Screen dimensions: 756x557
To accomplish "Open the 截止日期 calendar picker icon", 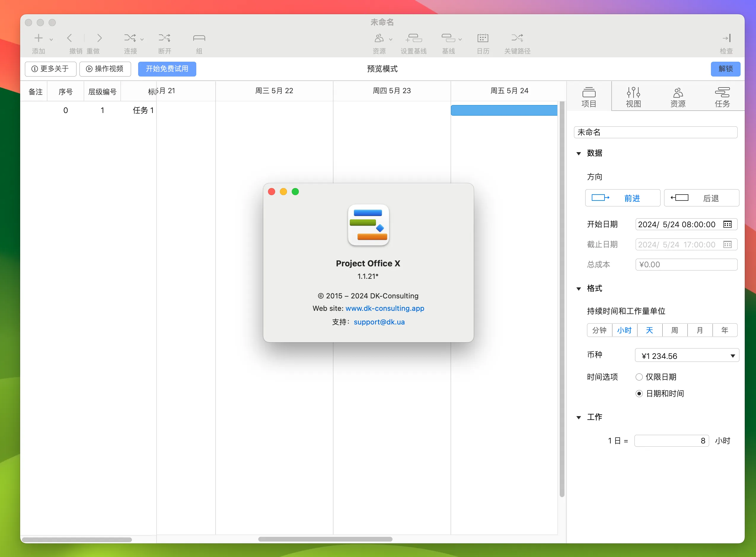I will (727, 245).
